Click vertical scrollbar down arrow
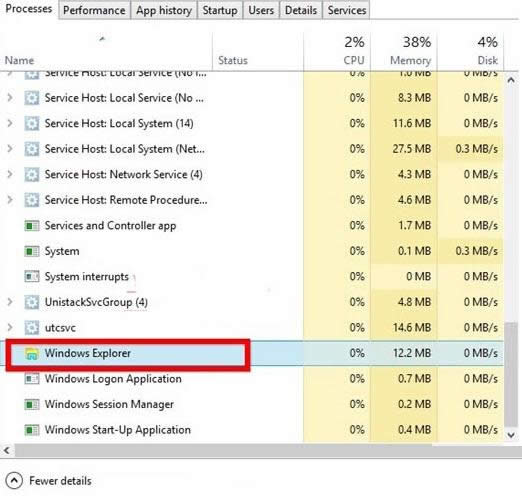This screenshot has height=502, width=522. (x=511, y=435)
